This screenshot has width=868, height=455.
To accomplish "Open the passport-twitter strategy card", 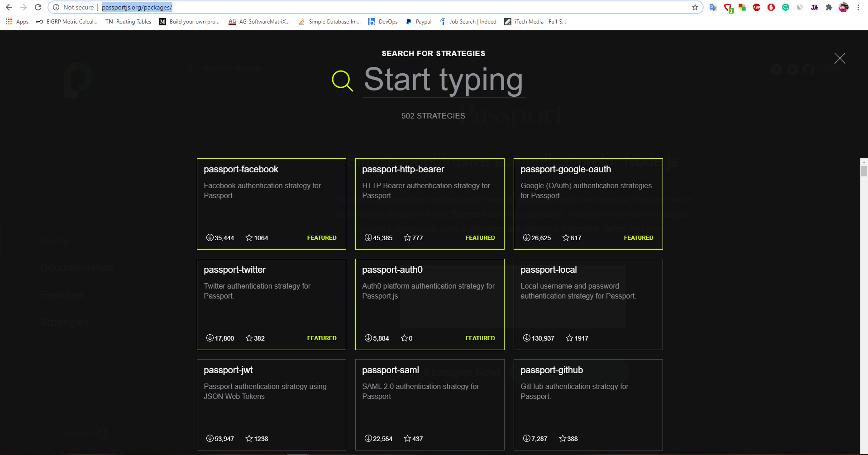I will pyautogui.click(x=272, y=304).
